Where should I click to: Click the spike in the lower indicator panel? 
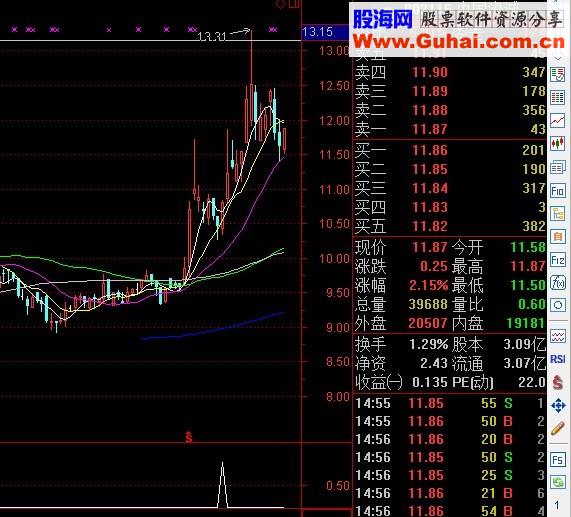click(223, 485)
